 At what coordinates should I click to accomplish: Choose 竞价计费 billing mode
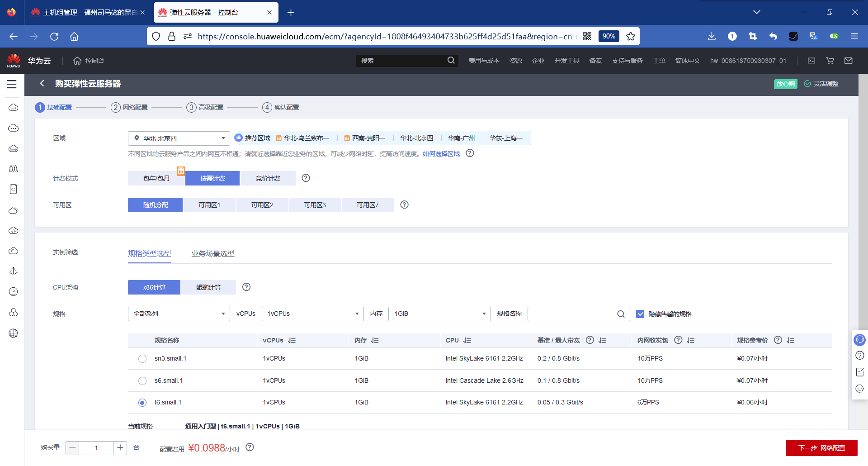[x=268, y=178]
